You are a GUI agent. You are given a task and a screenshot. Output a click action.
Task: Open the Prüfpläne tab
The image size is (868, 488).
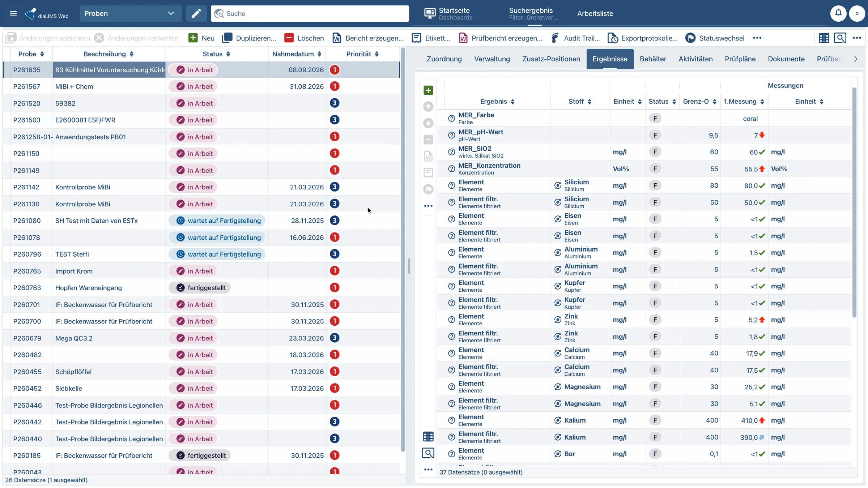click(740, 59)
